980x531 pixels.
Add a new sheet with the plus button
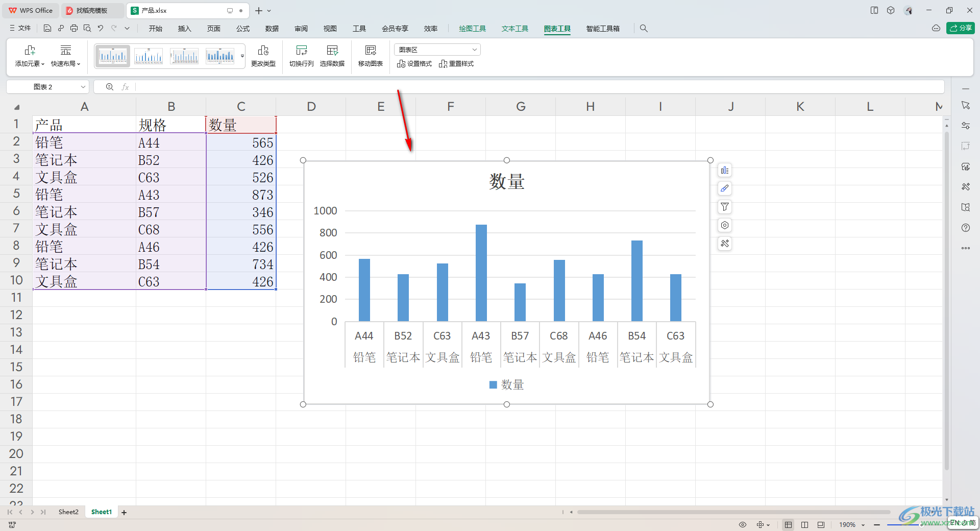coord(124,512)
